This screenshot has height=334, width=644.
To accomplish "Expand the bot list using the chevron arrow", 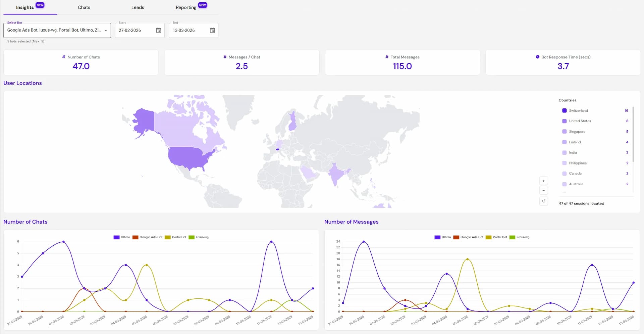I will tap(106, 30).
